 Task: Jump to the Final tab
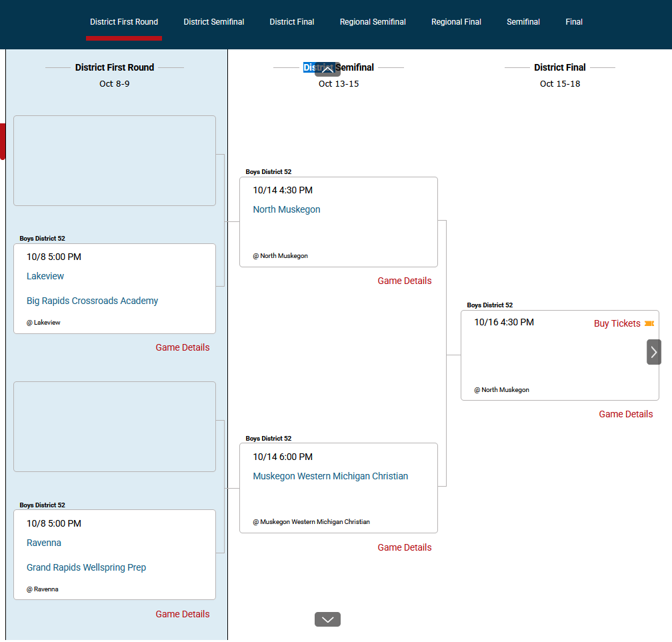click(x=574, y=22)
